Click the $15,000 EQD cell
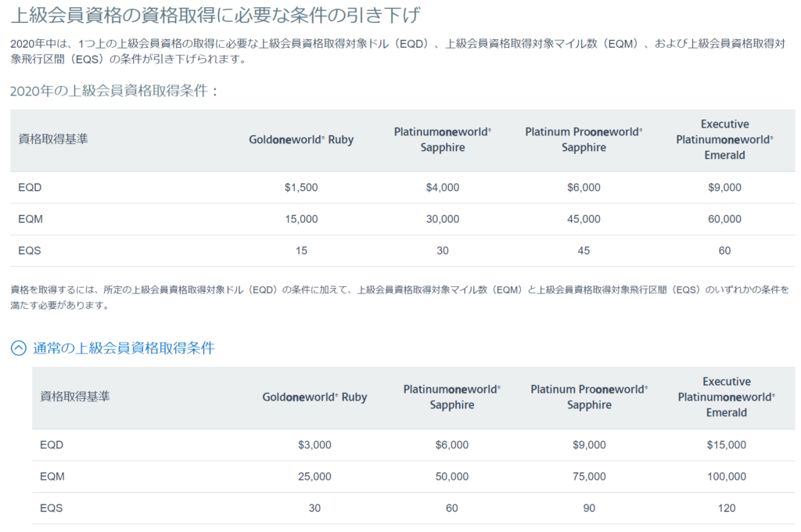The width and height of the screenshot is (801, 532). [726, 445]
